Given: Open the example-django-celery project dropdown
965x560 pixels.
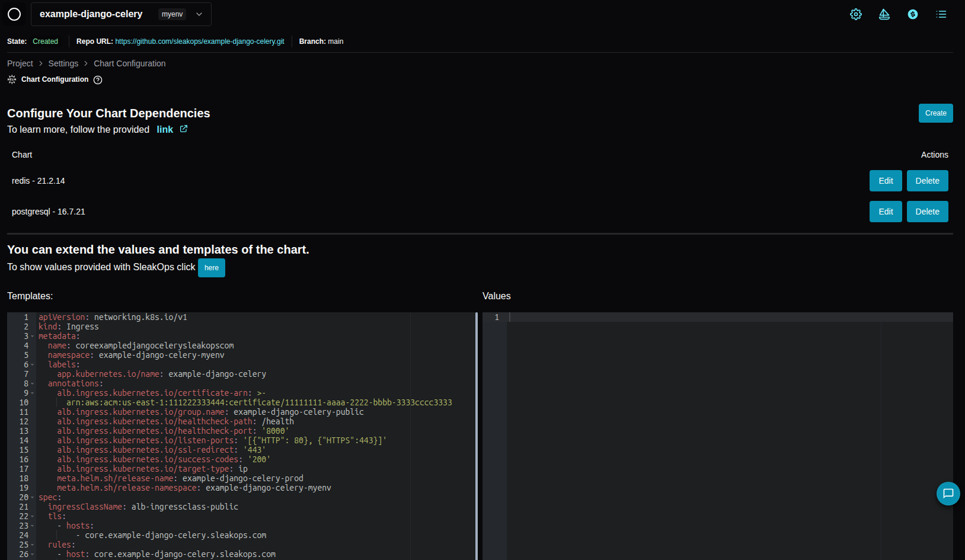Looking at the screenshot, I should pos(121,14).
